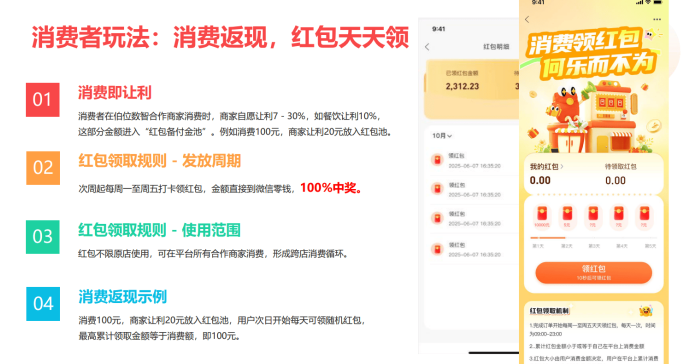The height and width of the screenshot is (364, 690).
Task: Tap the back arrow on 红包明细 screen
Action: [427, 47]
